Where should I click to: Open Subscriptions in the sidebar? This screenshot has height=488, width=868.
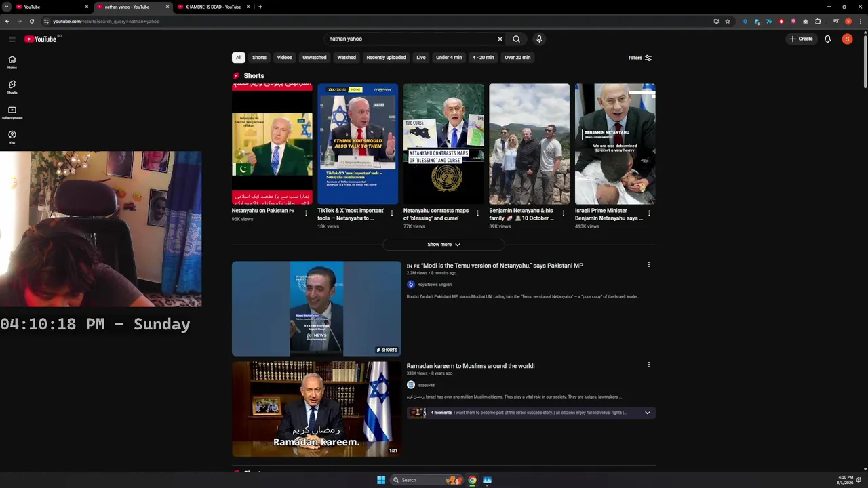[12, 112]
